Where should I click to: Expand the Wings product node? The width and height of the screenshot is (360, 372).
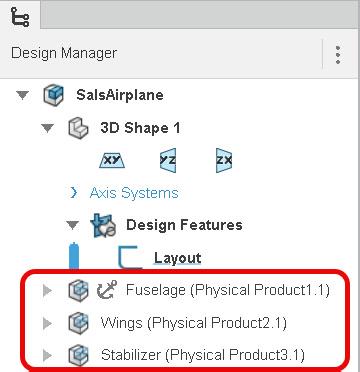pos(47,323)
